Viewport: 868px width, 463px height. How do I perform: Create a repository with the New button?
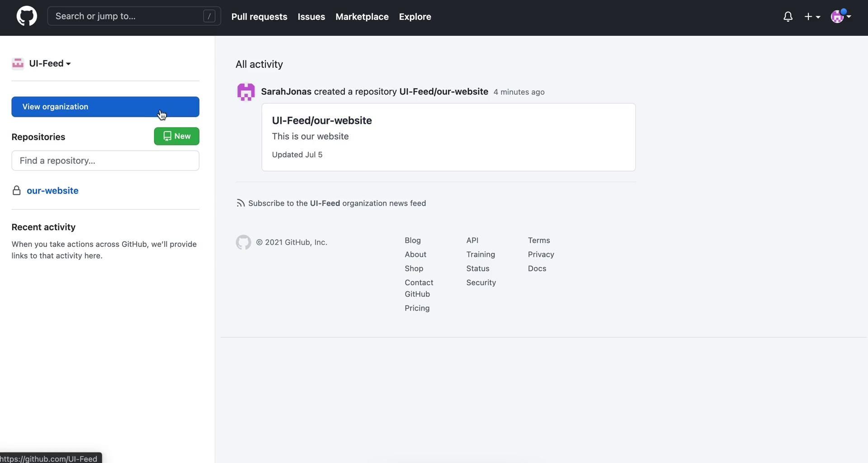[x=176, y=136]
